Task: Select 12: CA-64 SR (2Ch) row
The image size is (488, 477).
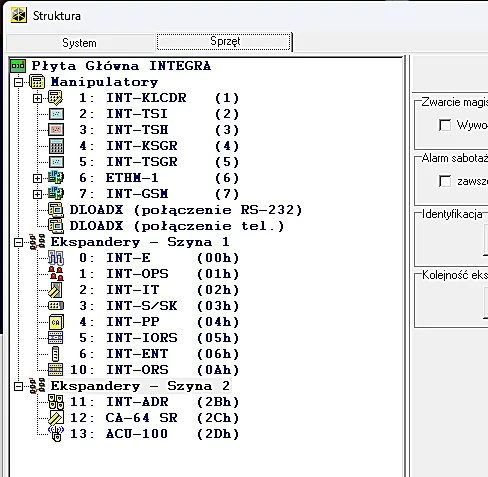Action: 154,418
